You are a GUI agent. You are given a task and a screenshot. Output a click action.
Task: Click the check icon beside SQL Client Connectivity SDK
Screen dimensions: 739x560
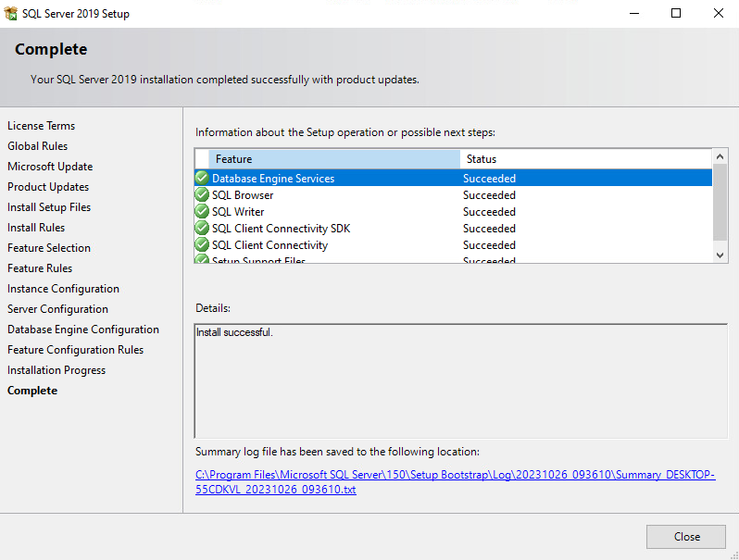(x=202, y=229)
